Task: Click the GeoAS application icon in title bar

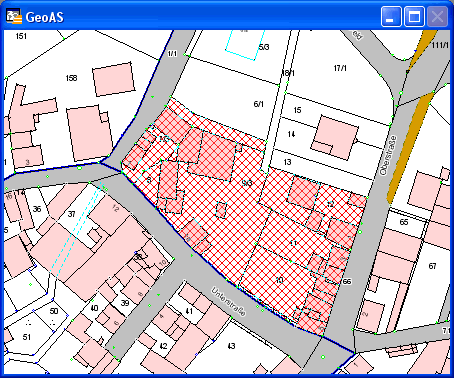Action: click(x=14, y=16)
